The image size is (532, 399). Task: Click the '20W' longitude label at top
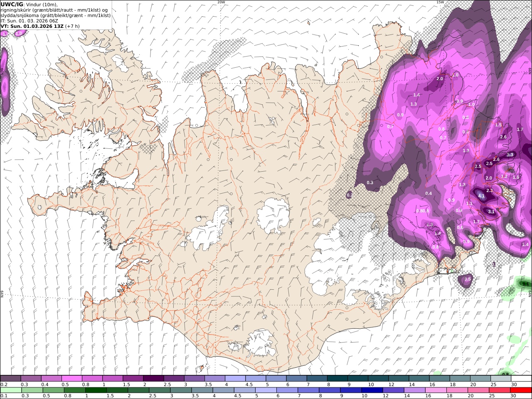[x=221, y=2]
